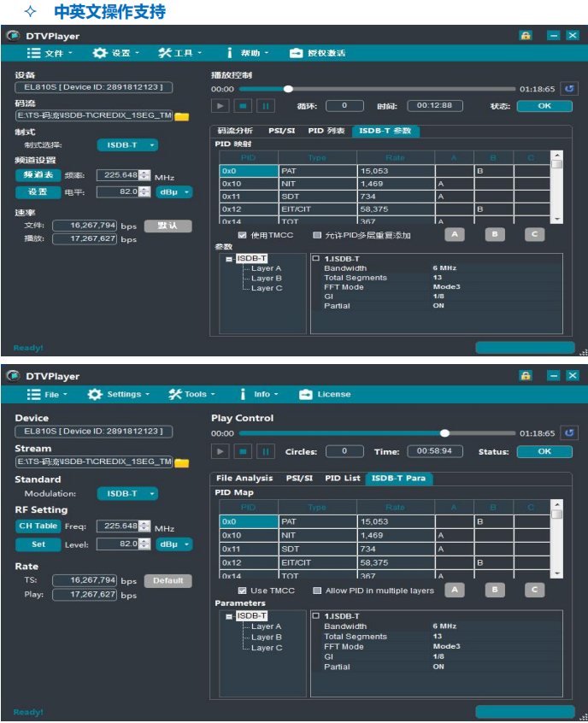Click DTVPlayer logo in the Chinese window
Screen dimensions: 588x723
pyautogui.click(x=13, y=36)
